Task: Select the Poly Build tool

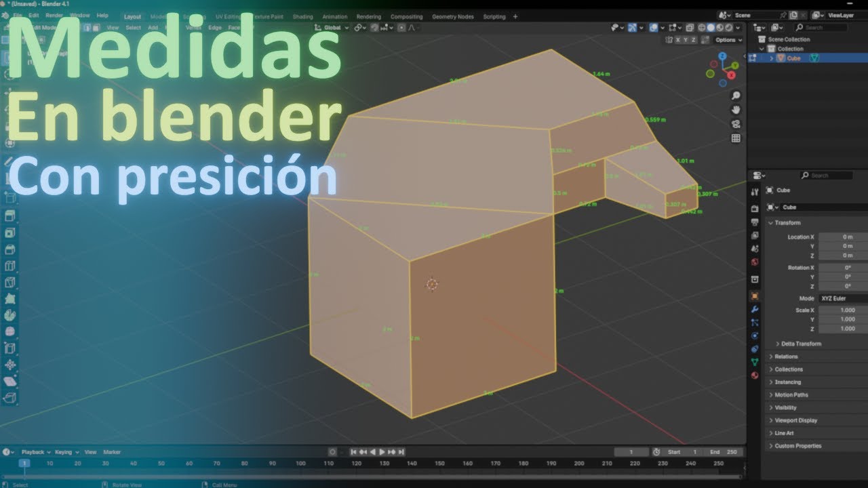Action: tap(10, 298)
